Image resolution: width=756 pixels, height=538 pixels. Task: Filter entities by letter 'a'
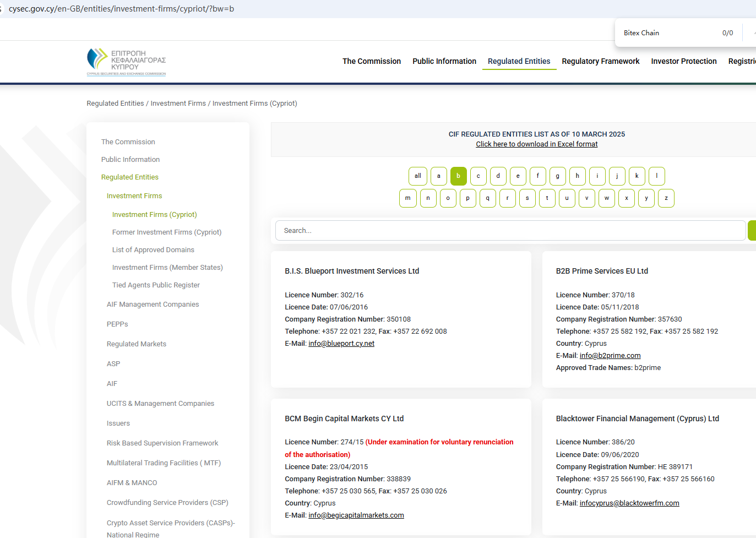[439, 176]
